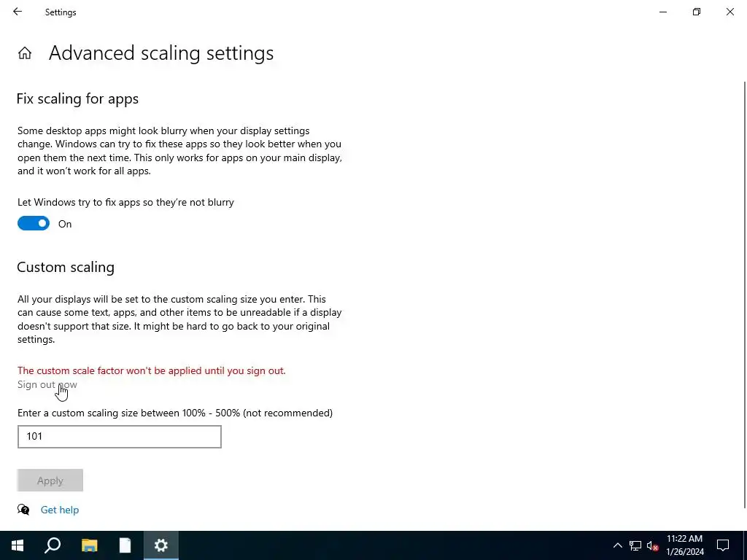
Task: Click the red sign-out warning message
Action: click(x=152, y=370)
